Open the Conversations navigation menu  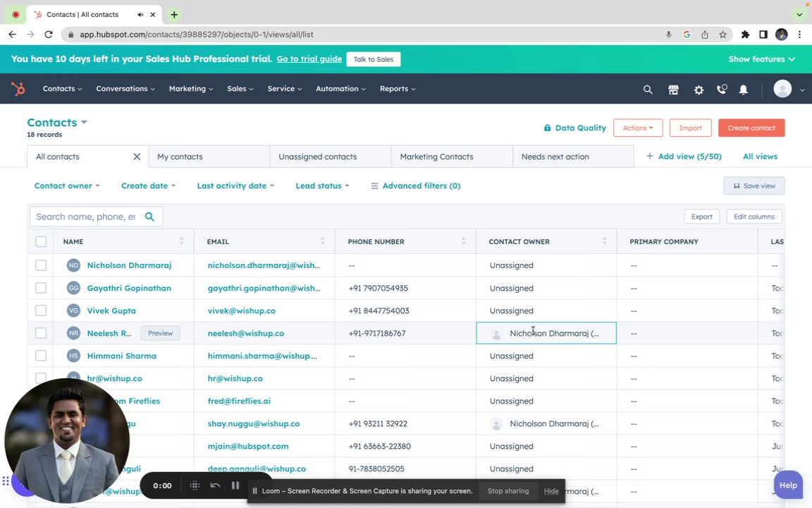point(125,89)
